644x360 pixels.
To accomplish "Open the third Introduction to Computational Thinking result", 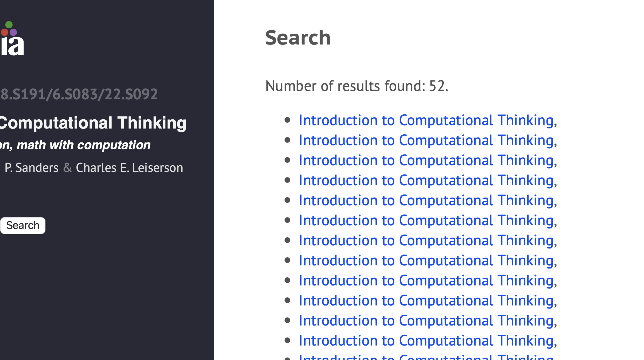I will (x=426, y=161).
